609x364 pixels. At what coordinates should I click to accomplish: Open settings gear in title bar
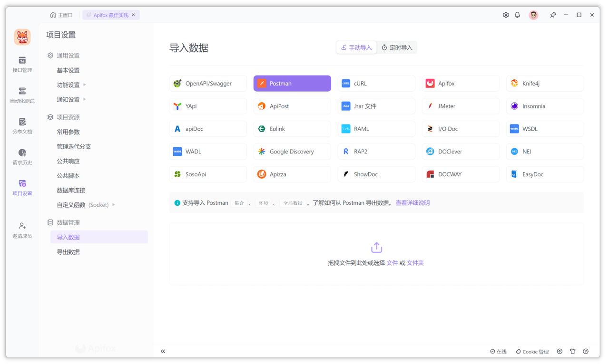506,15
